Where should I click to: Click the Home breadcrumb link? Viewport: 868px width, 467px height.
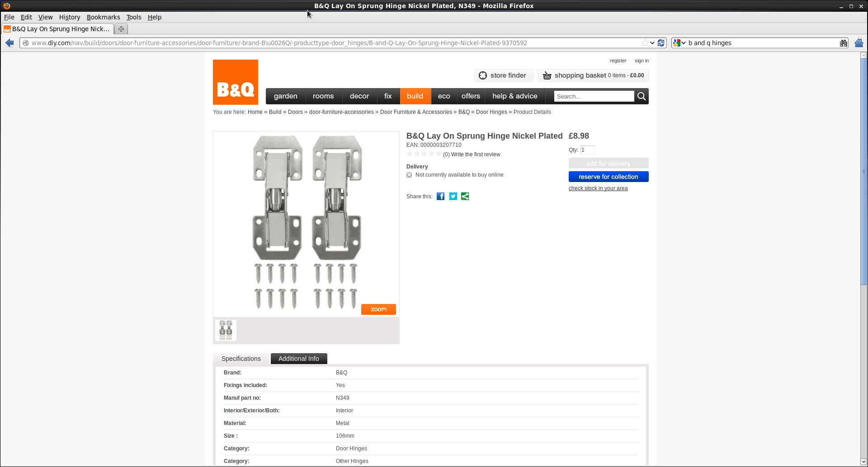tap(255, 112)
